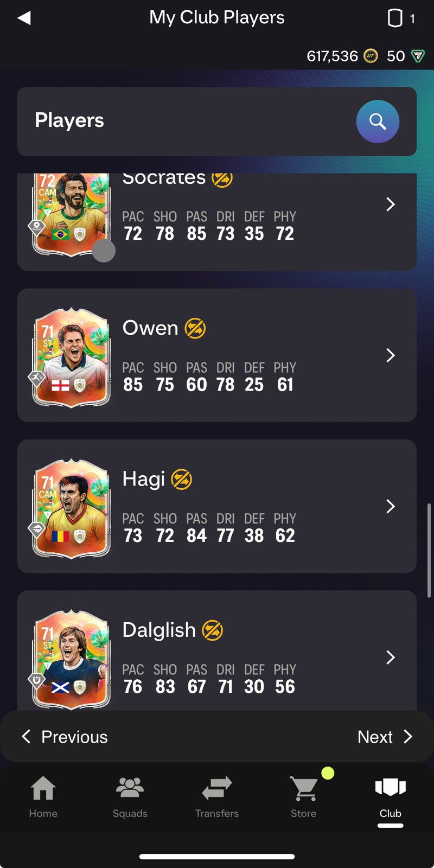Switch to the Squads tab
The width and height of the screenshot is (434, 868).
tap(130, 797)
